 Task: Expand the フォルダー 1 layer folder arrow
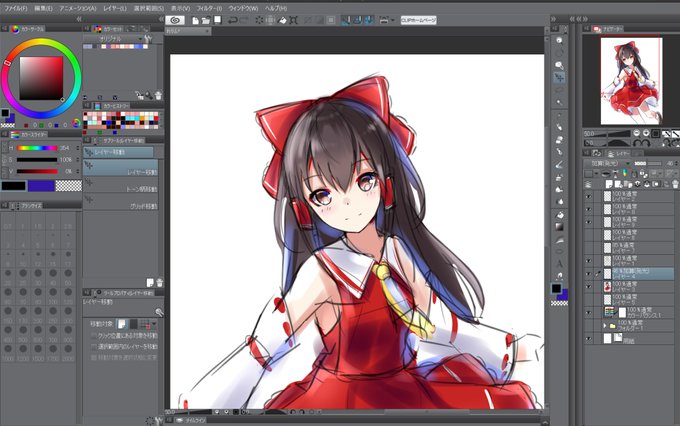[x=605, y=325]
